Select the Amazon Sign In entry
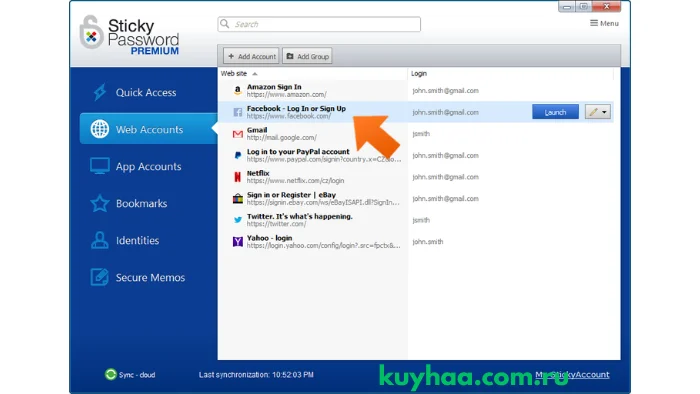Screen dimensions: 700x394 pos(415,91)
